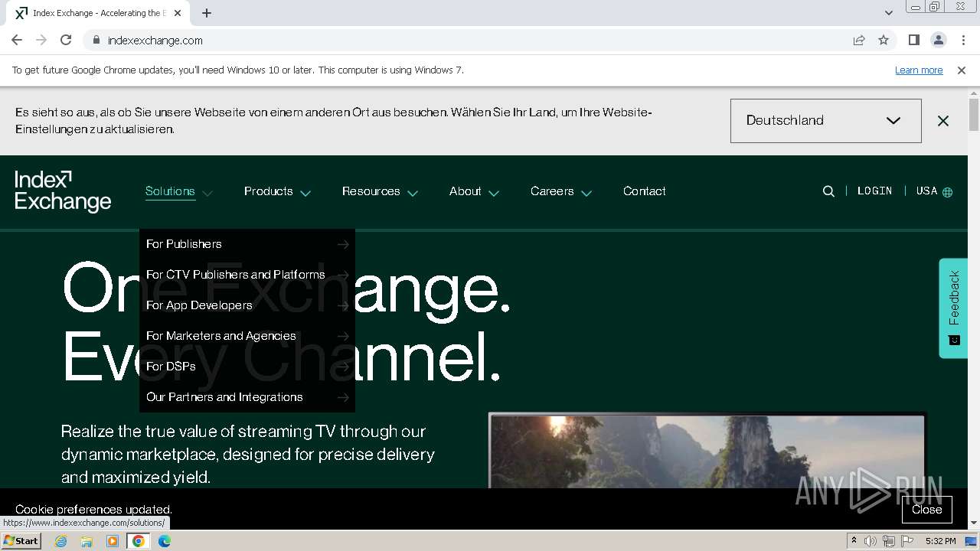The height and width of the screenshot is (551, 980).
Task: Open the Products navigation item
Action: tap(269, 191)
